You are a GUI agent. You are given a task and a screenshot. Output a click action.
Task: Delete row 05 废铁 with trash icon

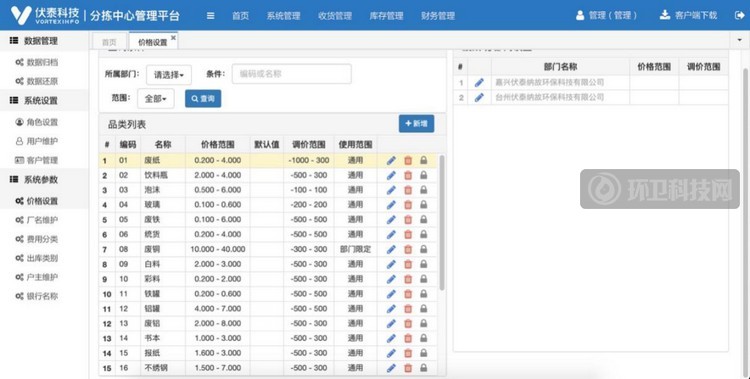[x=408, y=220]
